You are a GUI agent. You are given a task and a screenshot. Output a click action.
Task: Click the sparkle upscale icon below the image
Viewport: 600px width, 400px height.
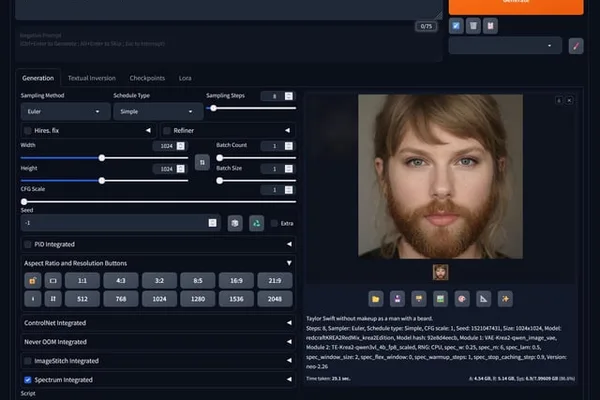[505, 299]
